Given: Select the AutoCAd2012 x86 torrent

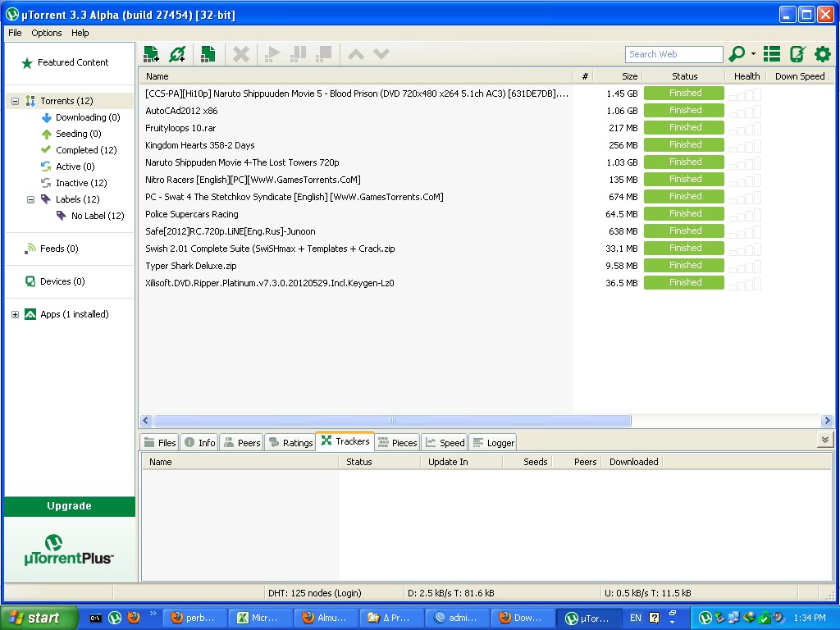Looking at the screenshot, I should click(x=181, y=111).
